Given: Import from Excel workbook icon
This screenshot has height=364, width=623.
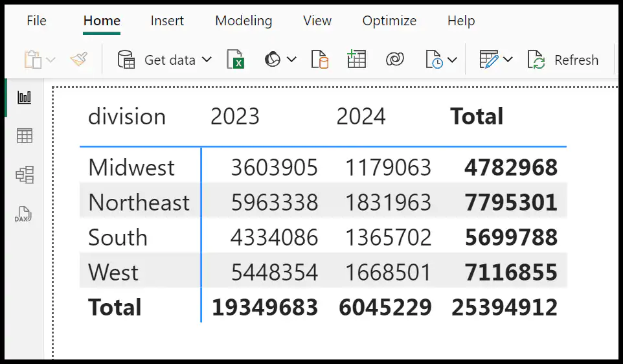Looking at the screenshot, I should [235, 60].
